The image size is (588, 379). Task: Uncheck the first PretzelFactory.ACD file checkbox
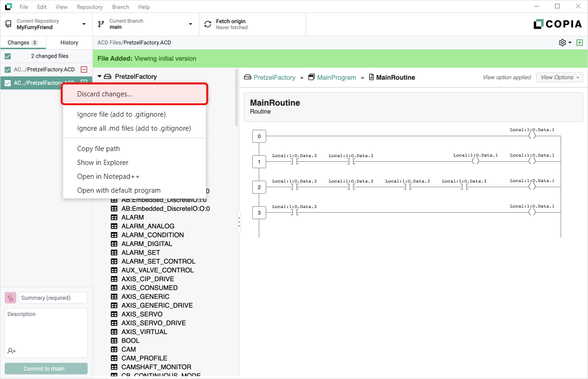click(8, 69)
